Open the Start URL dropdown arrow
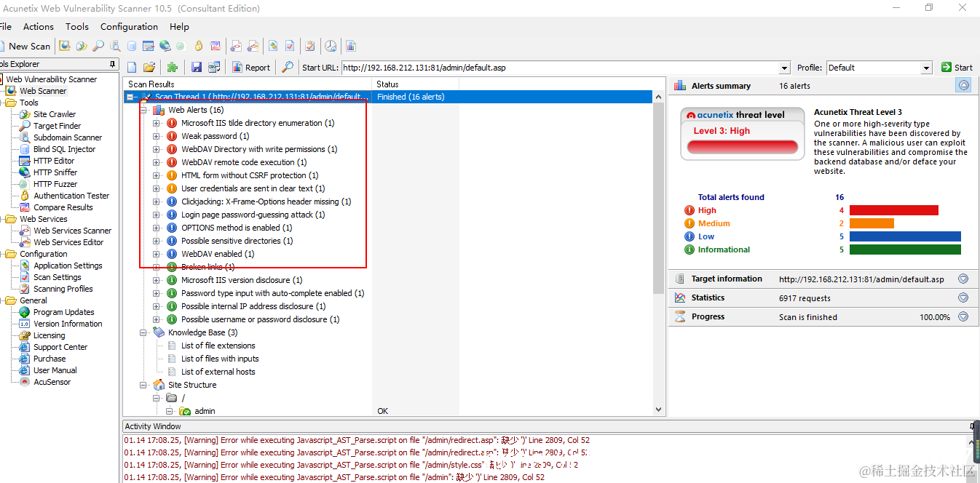This screenshot has height=483, width=980. click(784, 68)
